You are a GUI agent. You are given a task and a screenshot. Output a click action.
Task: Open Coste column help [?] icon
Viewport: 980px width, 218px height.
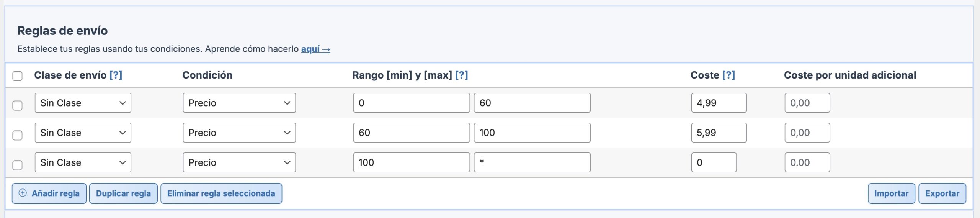(x=728, y=75)
